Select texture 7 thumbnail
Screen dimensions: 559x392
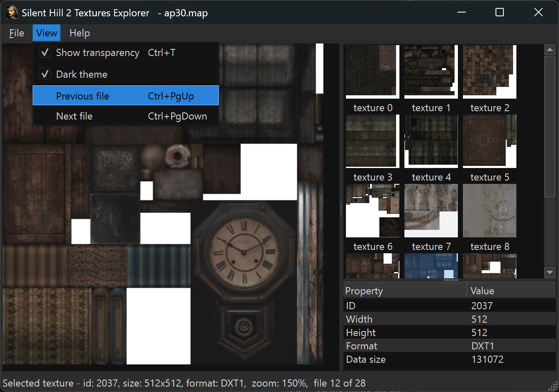pos(431,211)
